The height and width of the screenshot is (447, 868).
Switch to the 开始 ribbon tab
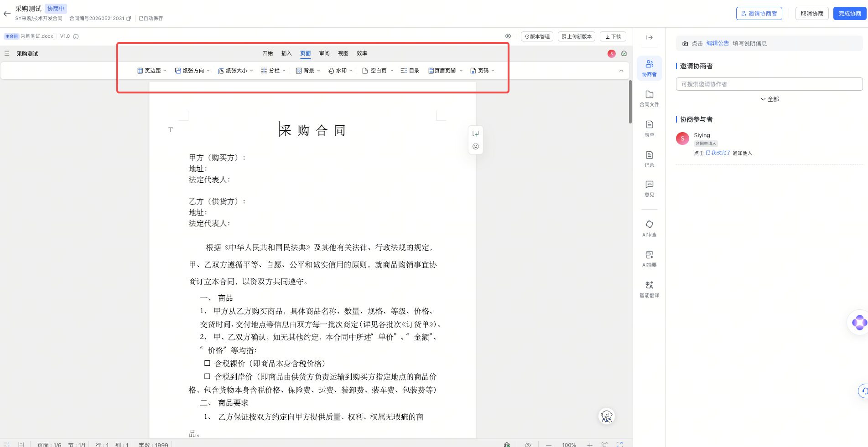(268, 53)
